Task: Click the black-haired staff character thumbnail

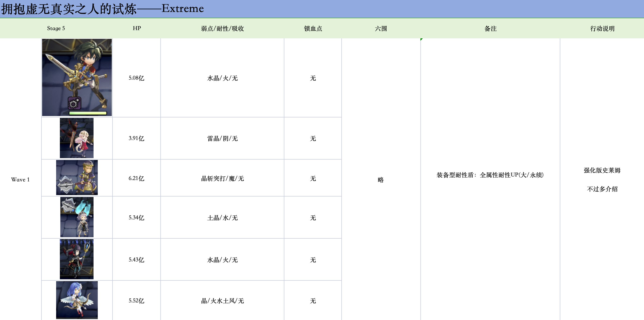Action: coord(76,259)
